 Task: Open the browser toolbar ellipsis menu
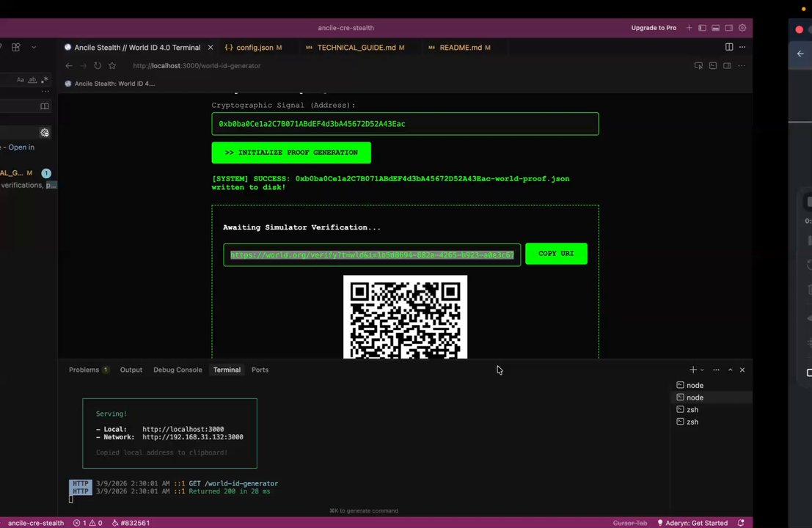742,66
